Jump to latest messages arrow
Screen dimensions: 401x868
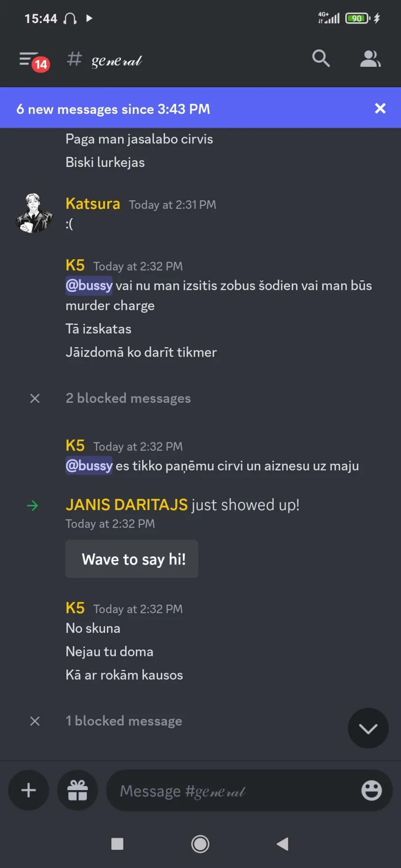pos(368,728)
